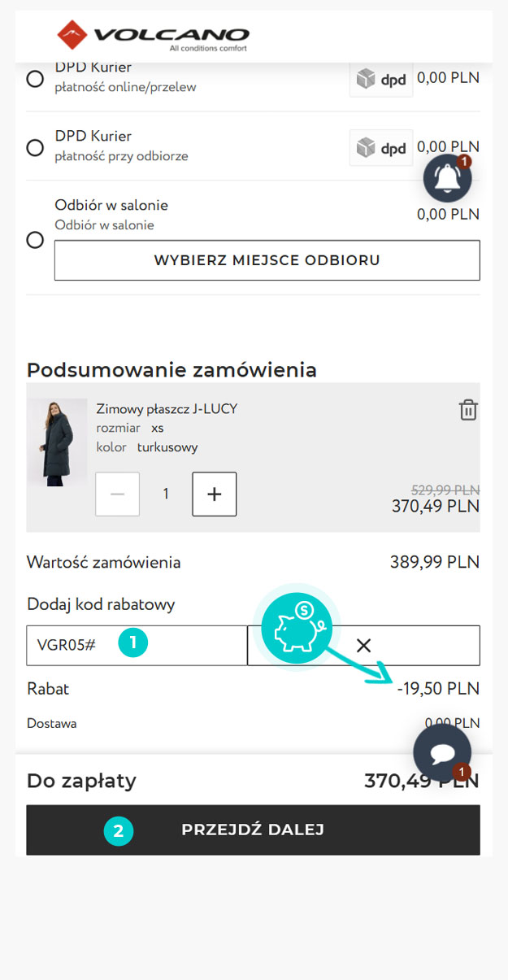Image resolution: width=508 pixels, height=980 pixels.
Task: Click the dpd logo for cash on delivery
Action: 381,148
